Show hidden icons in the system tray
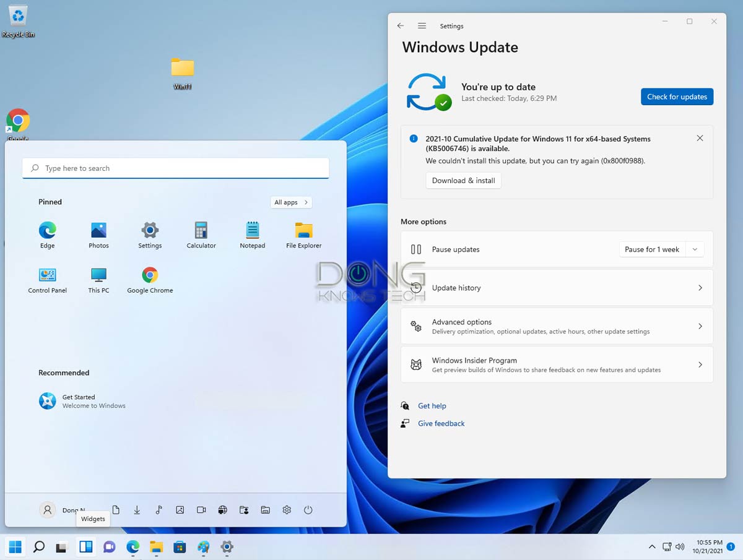This screenshot has height=560, width=743. (652, 547)
